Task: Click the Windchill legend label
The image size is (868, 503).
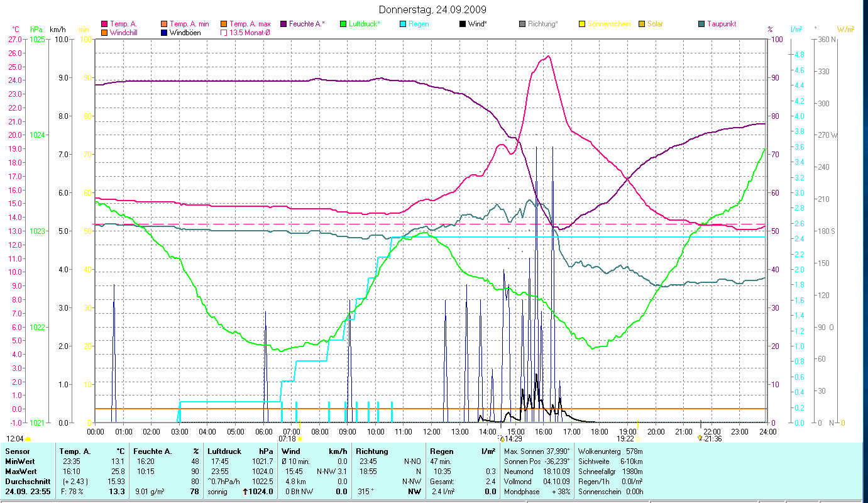Action: coord(124,32)
